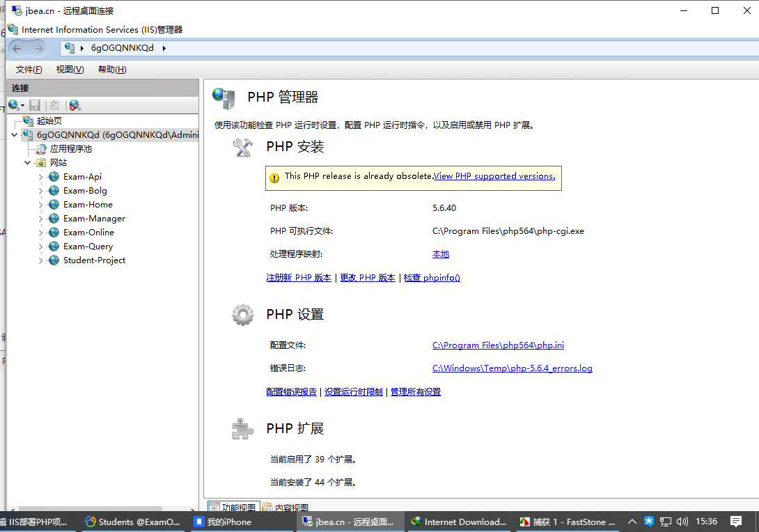This screenshot has width=759, height=532.
Task: Expand the Exam-Query tree node
Action: pyautogui.click(x=40, y=247)
